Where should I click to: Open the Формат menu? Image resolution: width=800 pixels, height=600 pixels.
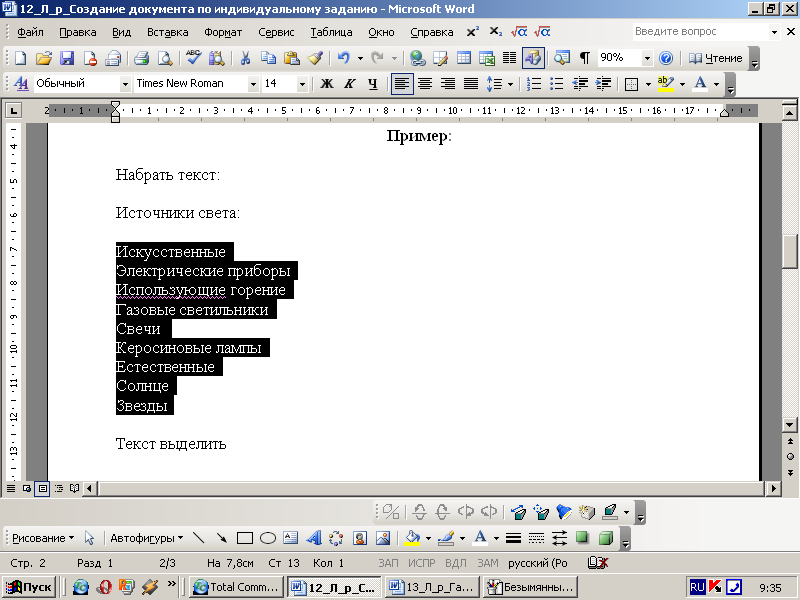tap(223, 32)
